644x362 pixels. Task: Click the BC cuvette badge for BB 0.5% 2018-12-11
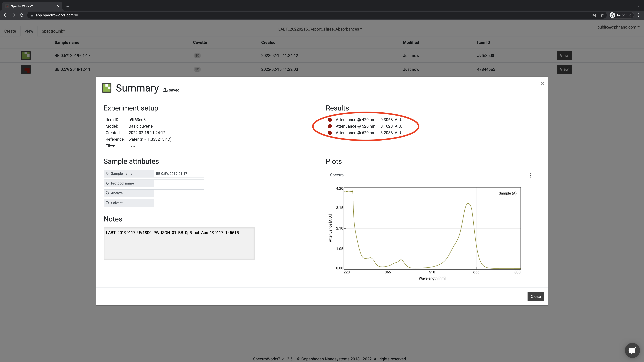[197, 70]
